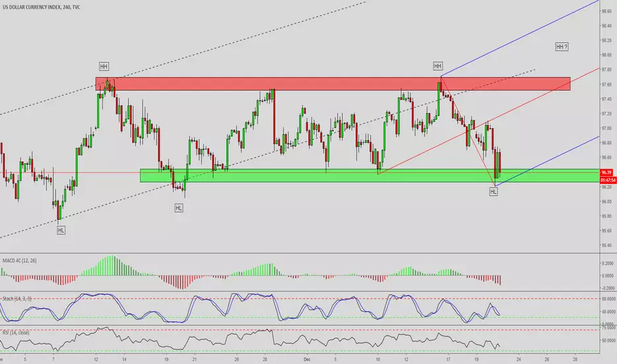Click the 80.0000 Stoch scale value
617x364 pixels.
point(608,299)
